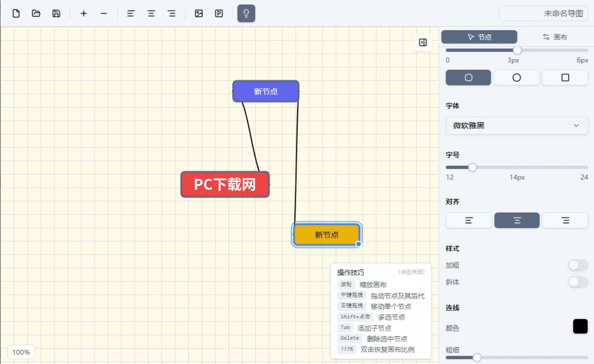The image size is (594, 364).
Task: Select the purple 新节点 node
Action: pyautogui.click(x=266, y=91)
